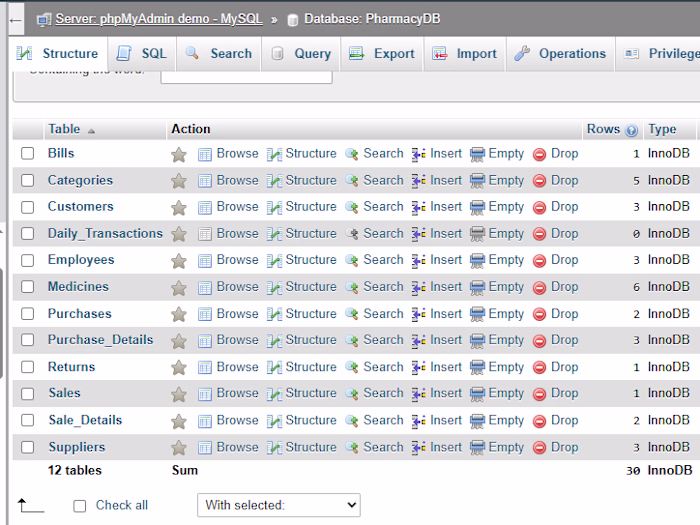This screenshot has width=700, height=525.
Task: Enable the Check all checkbox
Action: pyautogui.click(x=79, y=506)
